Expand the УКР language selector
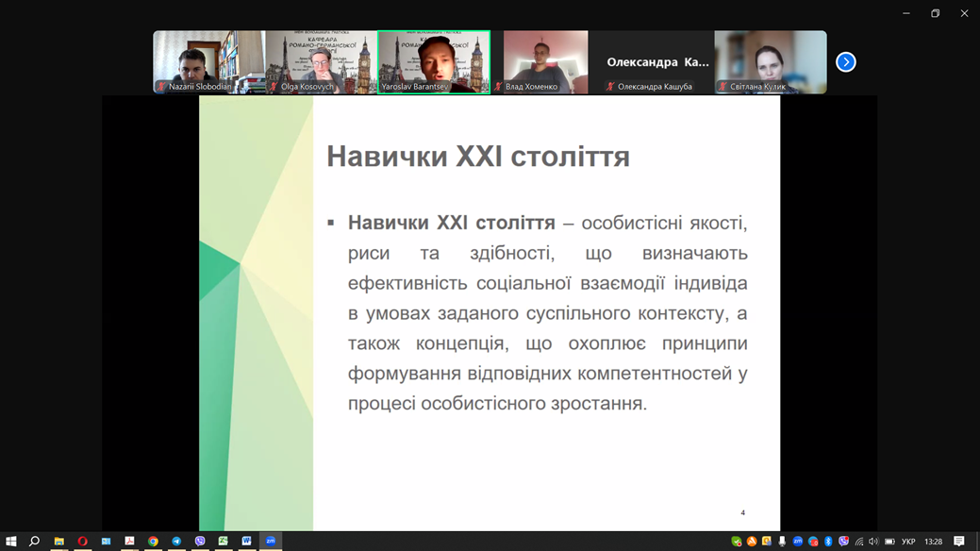The height and width of the screenshot is (551, 980). pyautogui.click(x=907, y=543)
